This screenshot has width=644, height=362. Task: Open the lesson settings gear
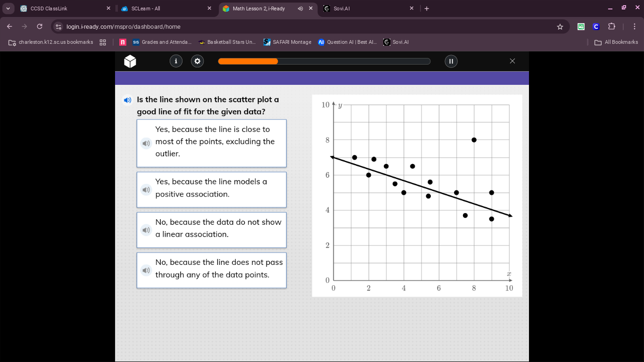point(197,61)
